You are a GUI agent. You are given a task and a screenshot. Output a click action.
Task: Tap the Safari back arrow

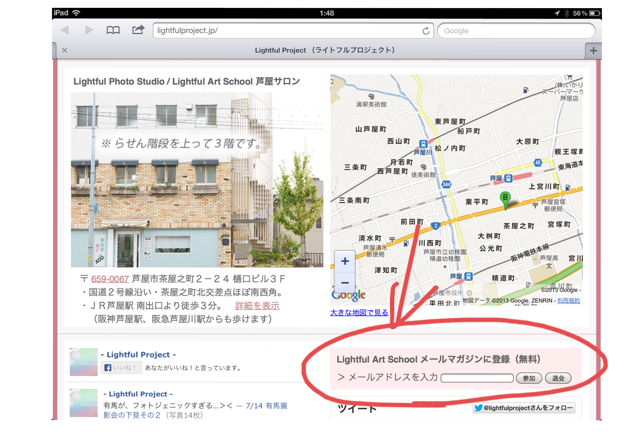[65, 30]
